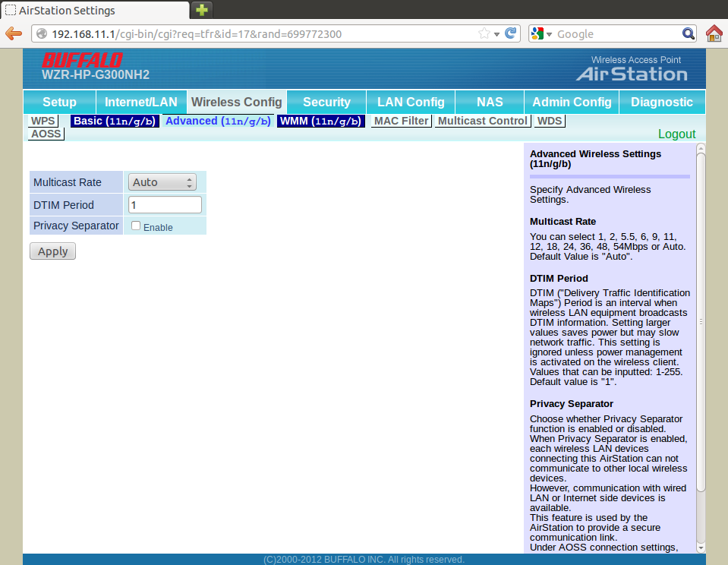
Task: Go to Multicast Control page
Action: pyautogui.click(x=483, y=121)
